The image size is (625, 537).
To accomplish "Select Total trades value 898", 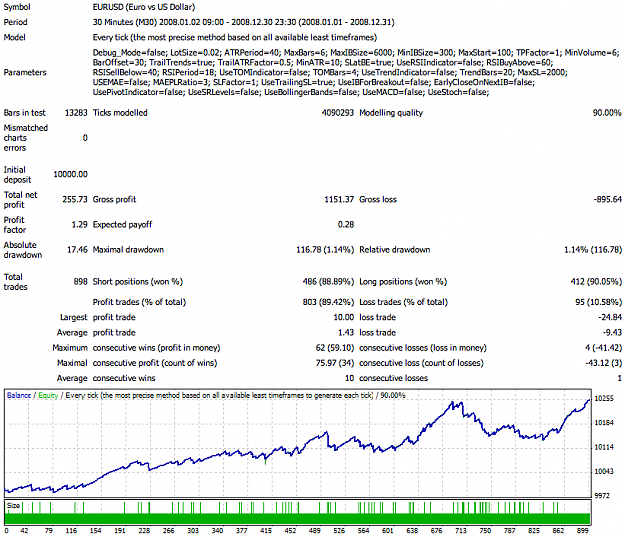I will coord(80,282).
